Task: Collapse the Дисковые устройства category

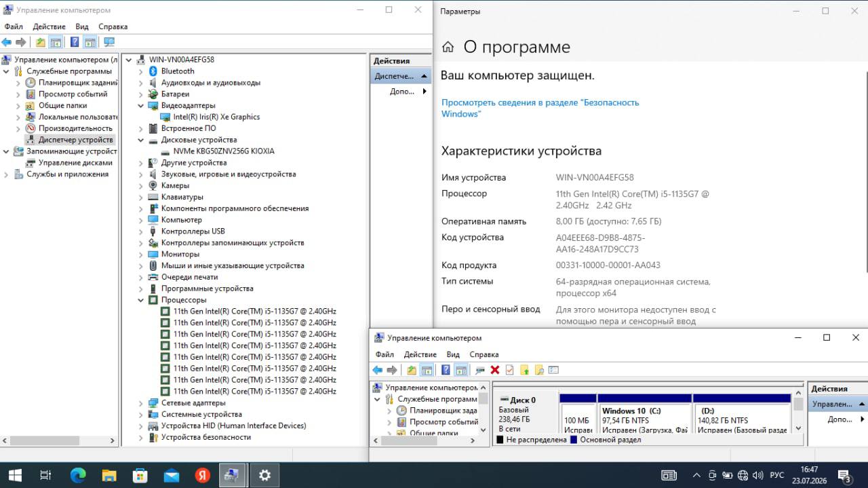Action: click(141, 140)
